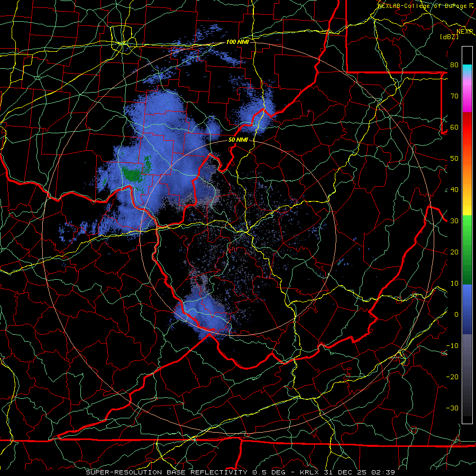Click the green reflectivity core in the radar echo
Viewport: 476px width, 476px height.
coord(133,176)
